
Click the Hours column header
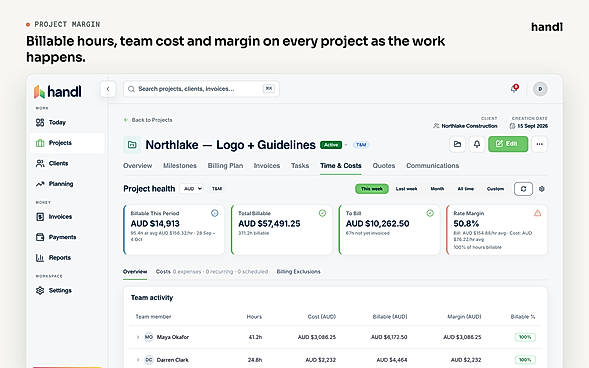(254, 317)
